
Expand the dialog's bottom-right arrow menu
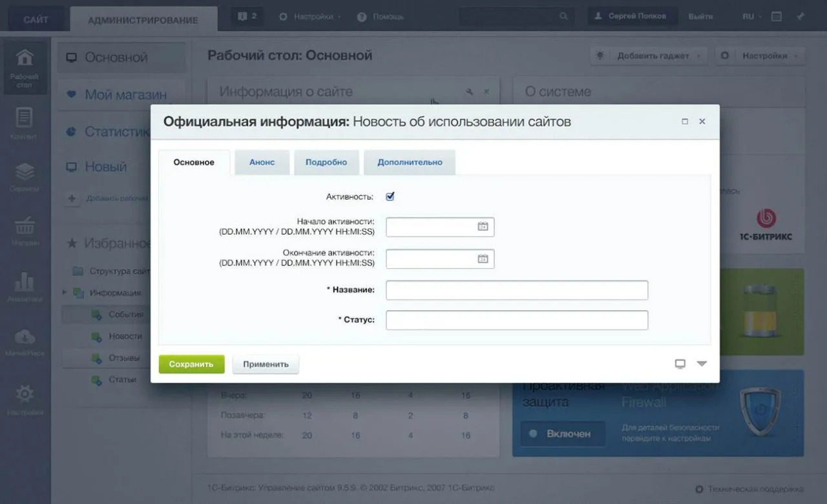tap(702, 364)
